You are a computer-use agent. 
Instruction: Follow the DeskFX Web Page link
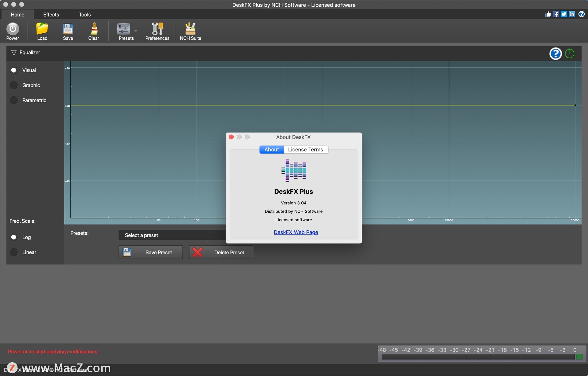[x=296, y=232]
